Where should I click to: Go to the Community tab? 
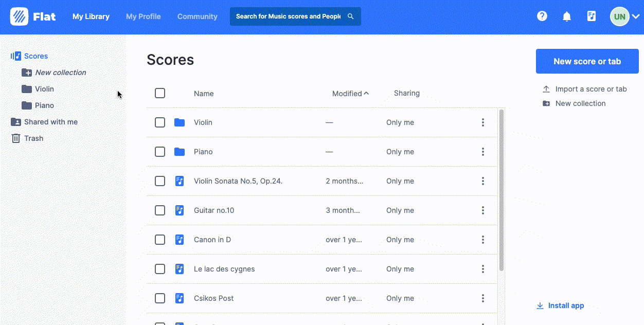pyautogui.click(x=197, y=16)
